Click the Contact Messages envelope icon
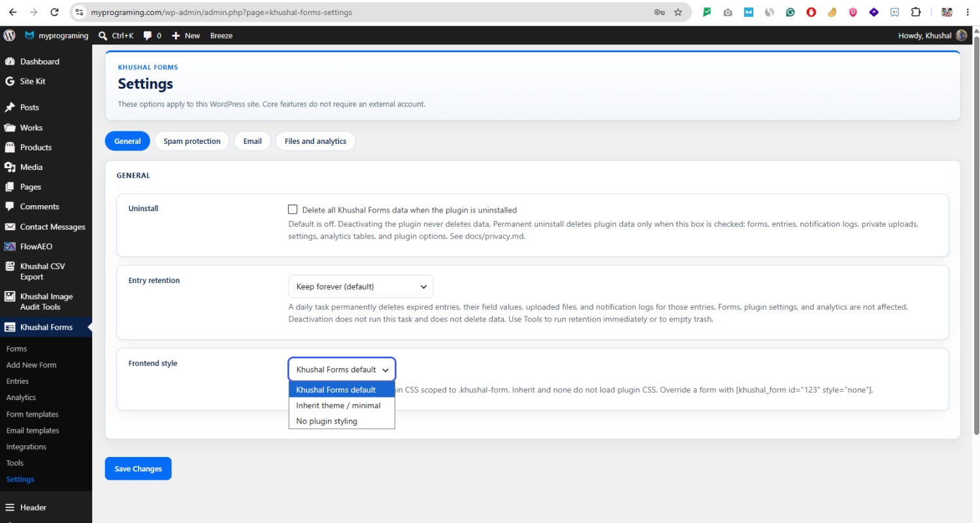 coord(10,227)
